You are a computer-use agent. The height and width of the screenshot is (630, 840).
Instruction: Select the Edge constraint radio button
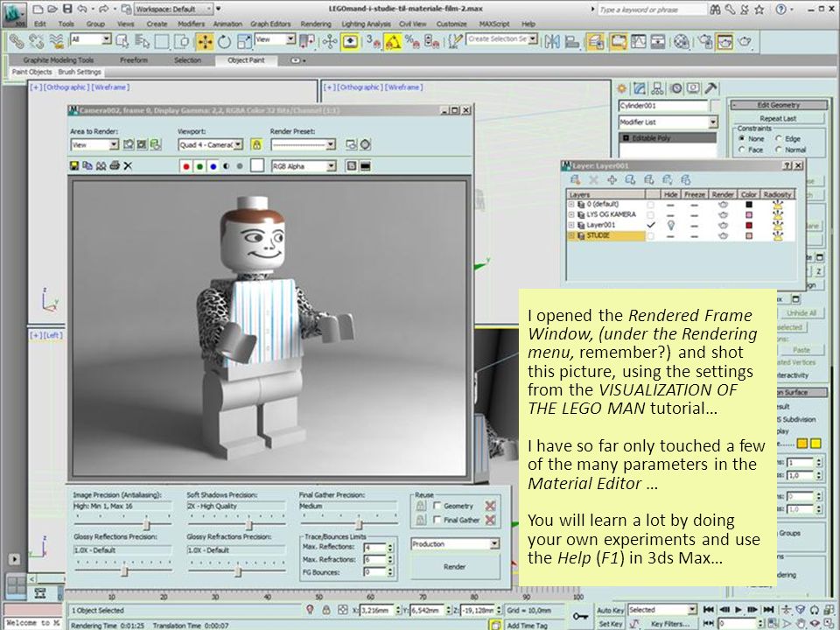pyautogui.click(x=779, y=138)
